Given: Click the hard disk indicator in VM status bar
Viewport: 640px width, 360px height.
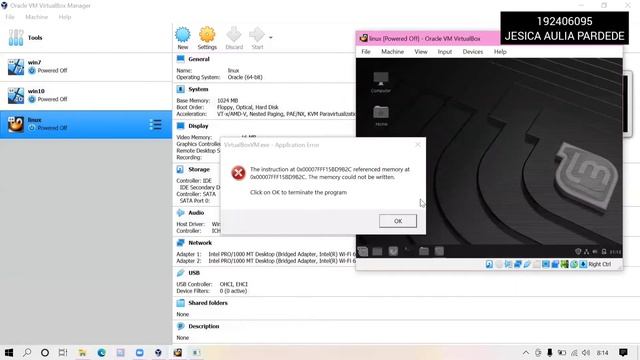Looking at the screenshot, I should tap(489, 264).
